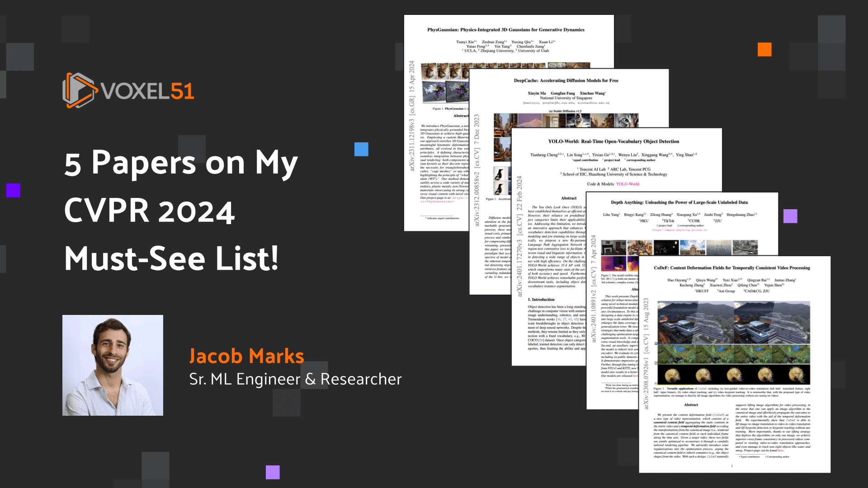Click the pink YOLO-World code link

(627, 184)
